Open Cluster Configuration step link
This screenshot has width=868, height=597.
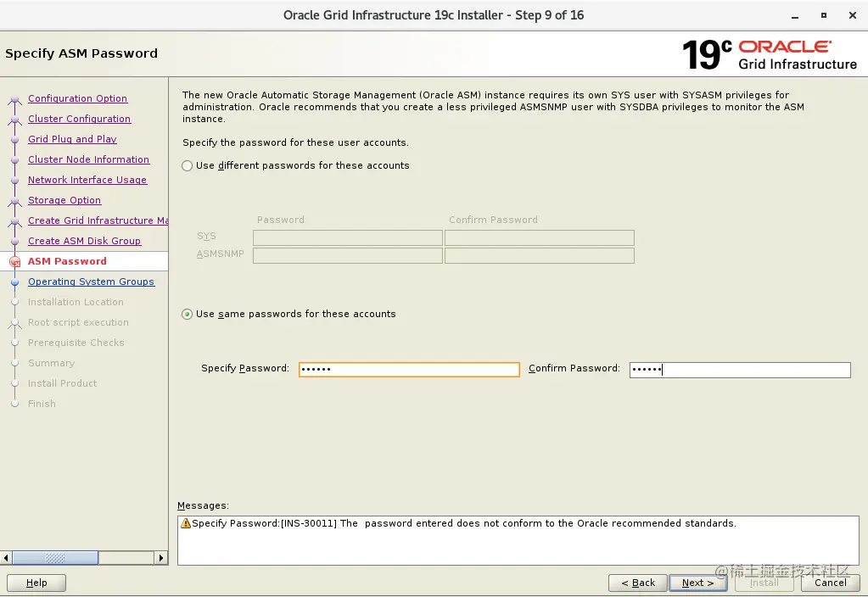pyautogui.click(x=79, y=119)
